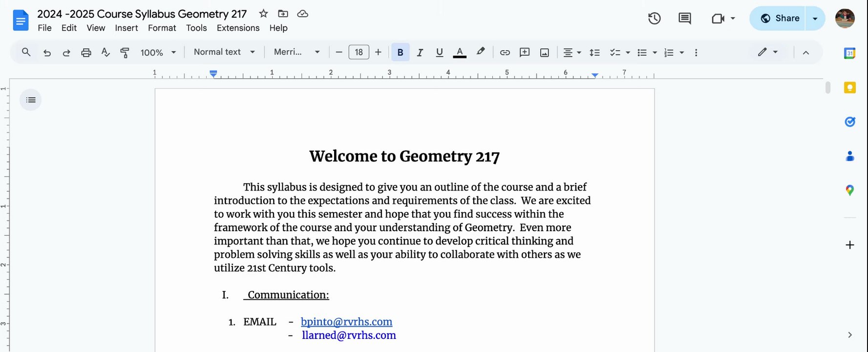The height and width of the screenshot is (352, 868).
Task: Open version history clock icon
Action: [x=654, y=19]
